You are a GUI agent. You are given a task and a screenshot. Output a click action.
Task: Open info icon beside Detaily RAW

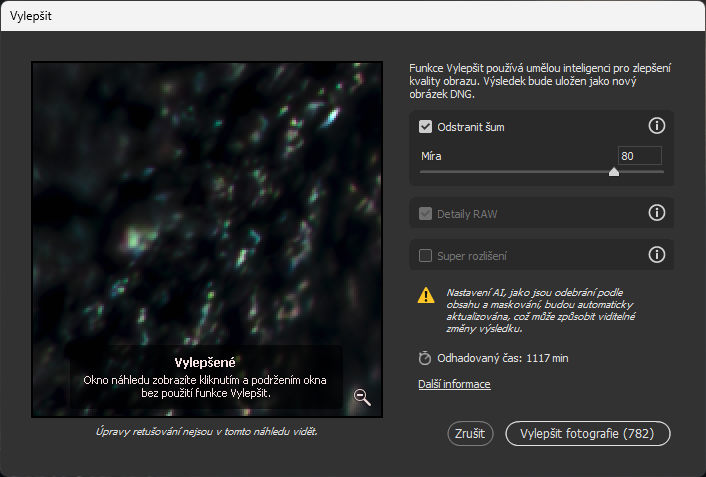click(x=657, y=213)
